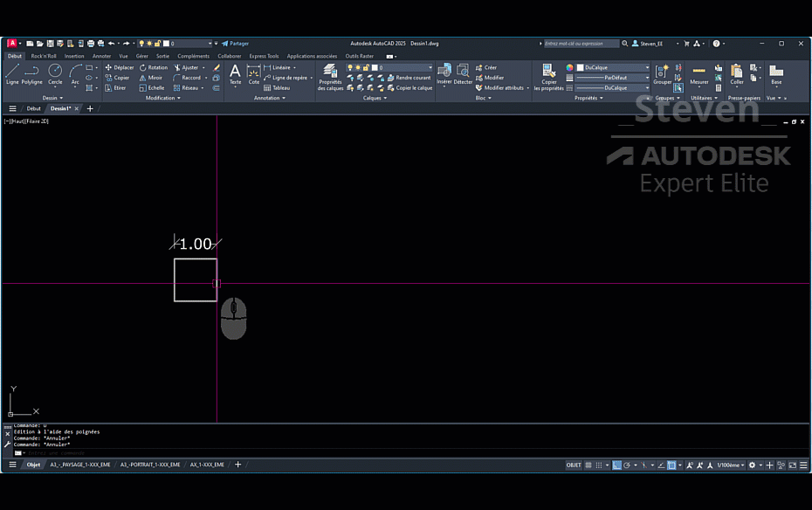
Task: Select the Arc tool
Action: click(x=75, y=74)
